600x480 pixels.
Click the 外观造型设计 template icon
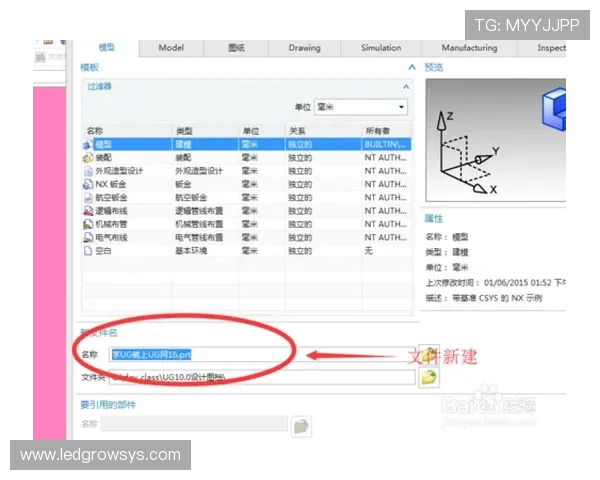coord(88,171)
